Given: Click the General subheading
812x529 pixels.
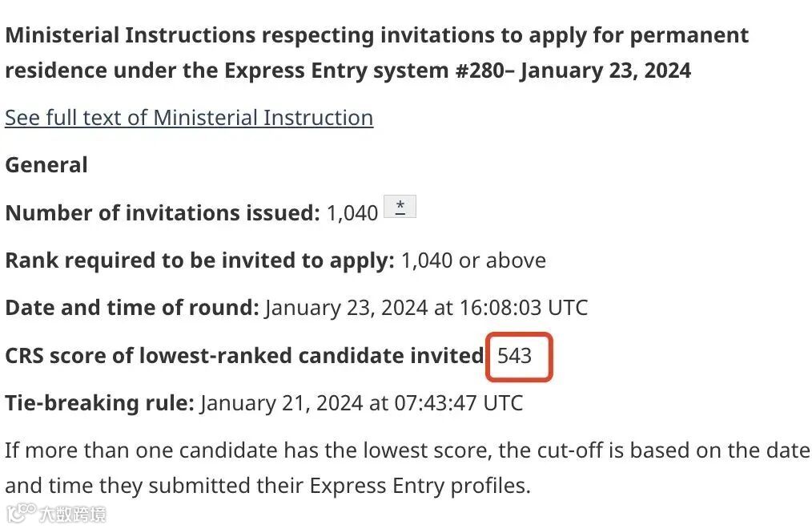Looking at the screenshot, I should [46, 165].
